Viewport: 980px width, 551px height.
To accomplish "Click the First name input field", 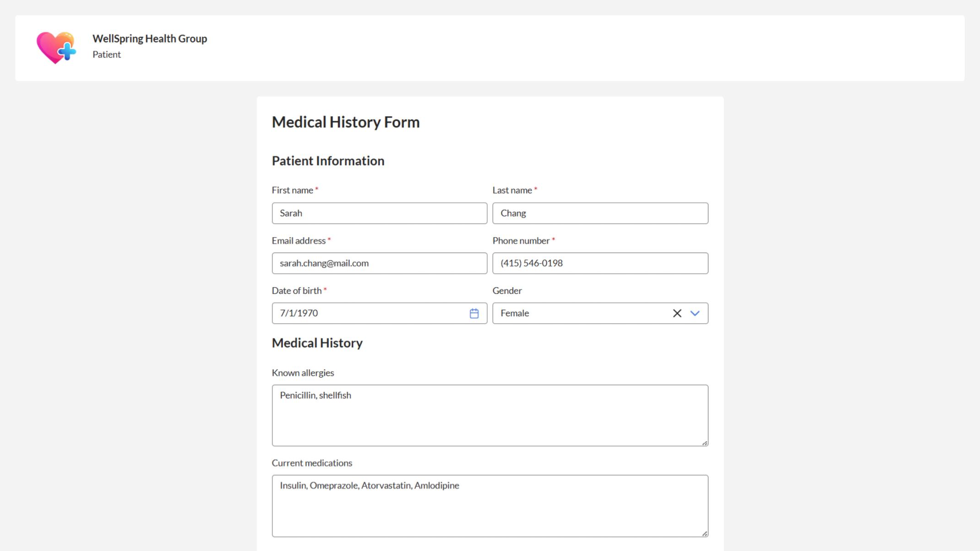I will click(379, 213).
